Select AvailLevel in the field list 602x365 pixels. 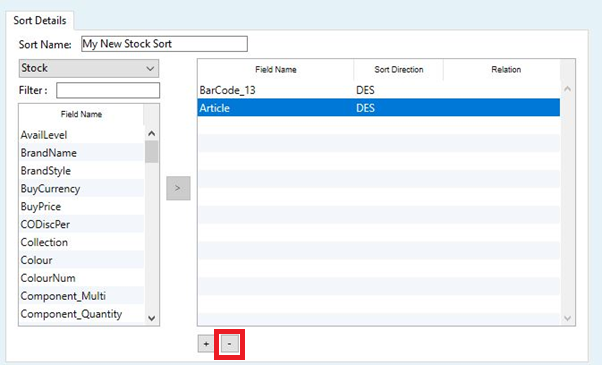point(81,135)
